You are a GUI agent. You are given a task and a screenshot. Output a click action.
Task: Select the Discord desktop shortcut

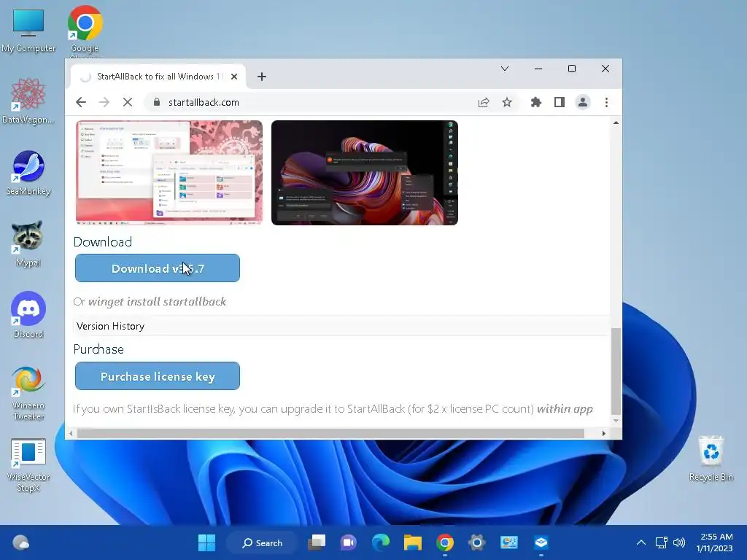[x=28, y=315]
